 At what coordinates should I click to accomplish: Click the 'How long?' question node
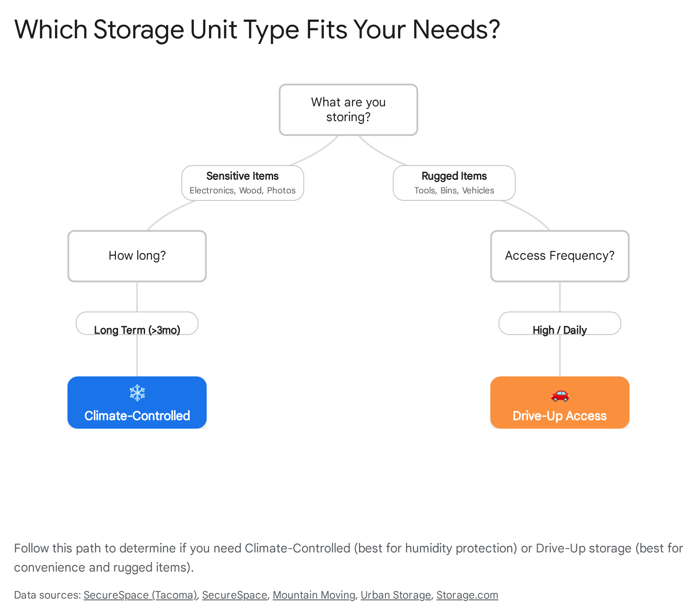[x=137, y=256]
